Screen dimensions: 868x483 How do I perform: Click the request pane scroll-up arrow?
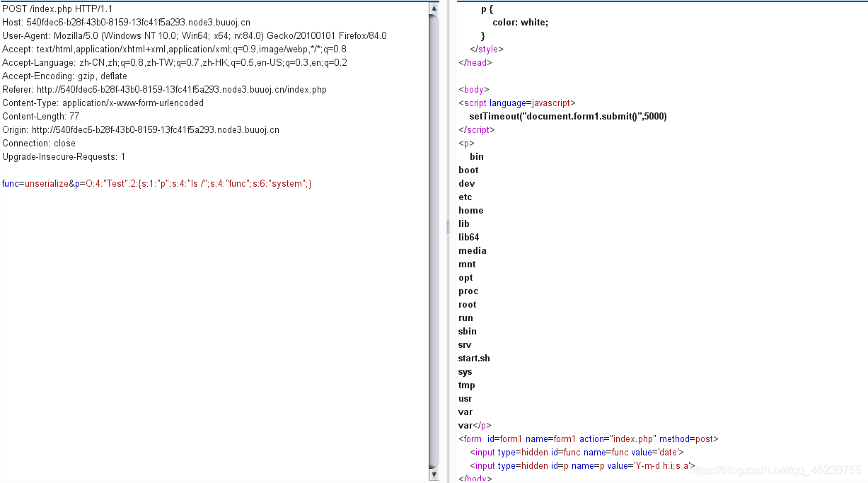pos(434,8)
